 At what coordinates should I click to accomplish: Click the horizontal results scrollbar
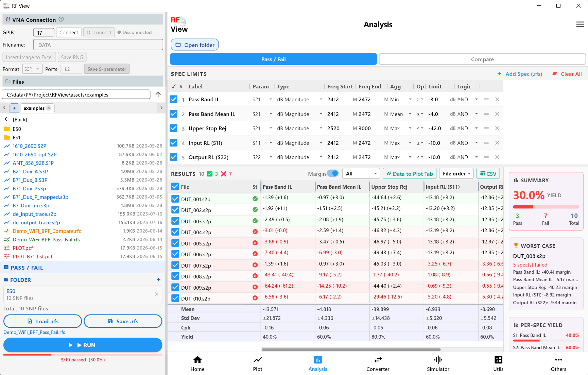[x=351, y=349]
